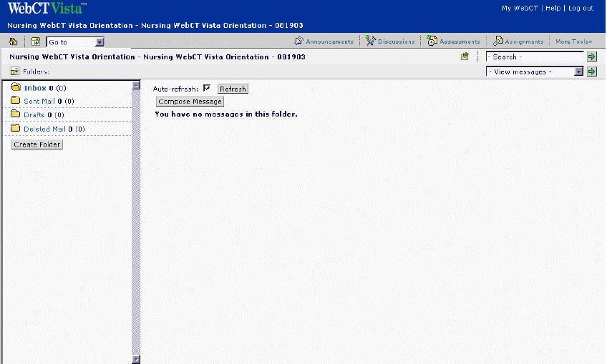Open the Assignments tool

click(524, 41)
